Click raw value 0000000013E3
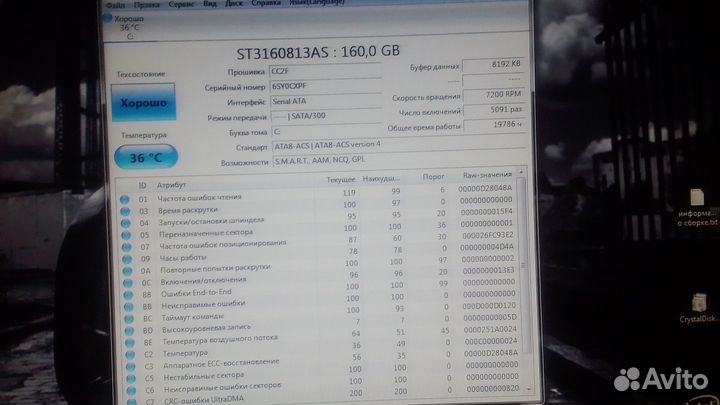Image resolution: width=720 pixels, height=405 pixels. (x=489, y=270)
